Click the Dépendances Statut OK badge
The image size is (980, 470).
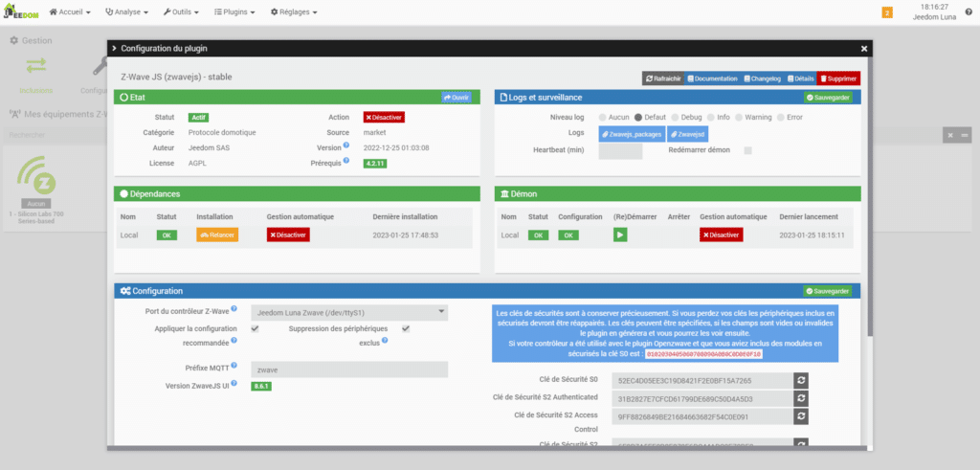click(x=167, y=235)
